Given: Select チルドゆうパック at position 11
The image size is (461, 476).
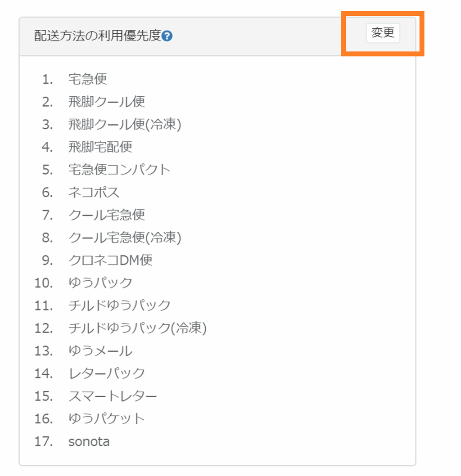Looking at the screenshot, I should (x=119, y=305).
